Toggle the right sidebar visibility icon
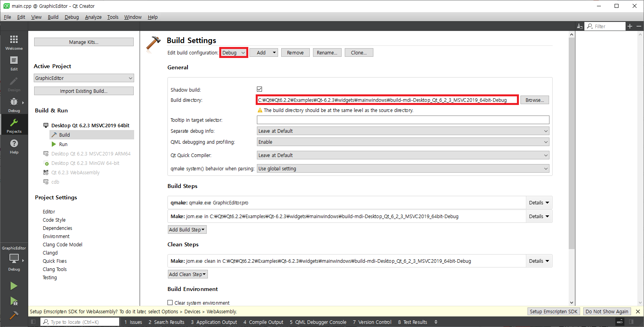 click(x=631, y=322)
